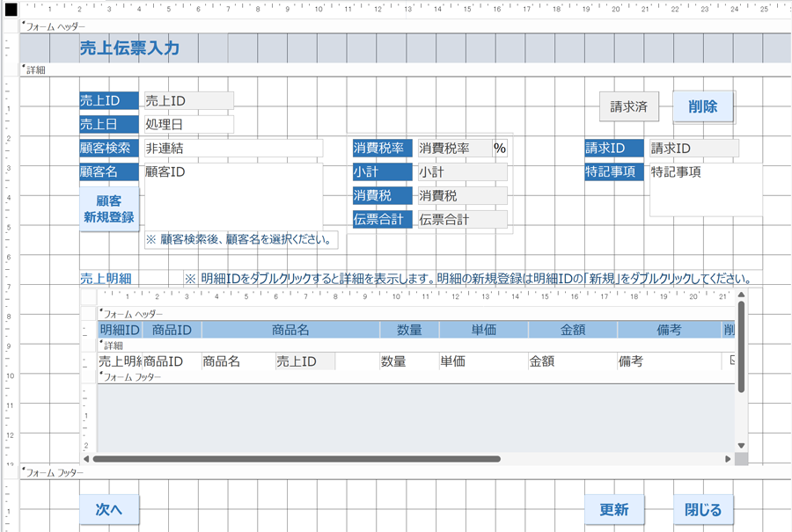Click the subform's left scroll arrow

86,459
